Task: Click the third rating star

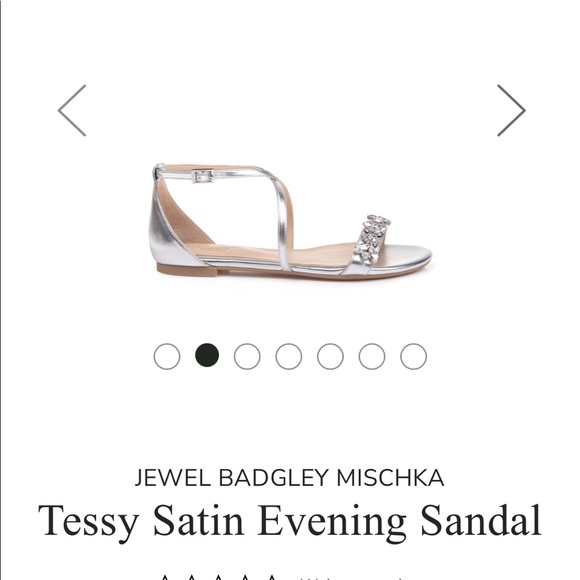Action: coord(218,577)
